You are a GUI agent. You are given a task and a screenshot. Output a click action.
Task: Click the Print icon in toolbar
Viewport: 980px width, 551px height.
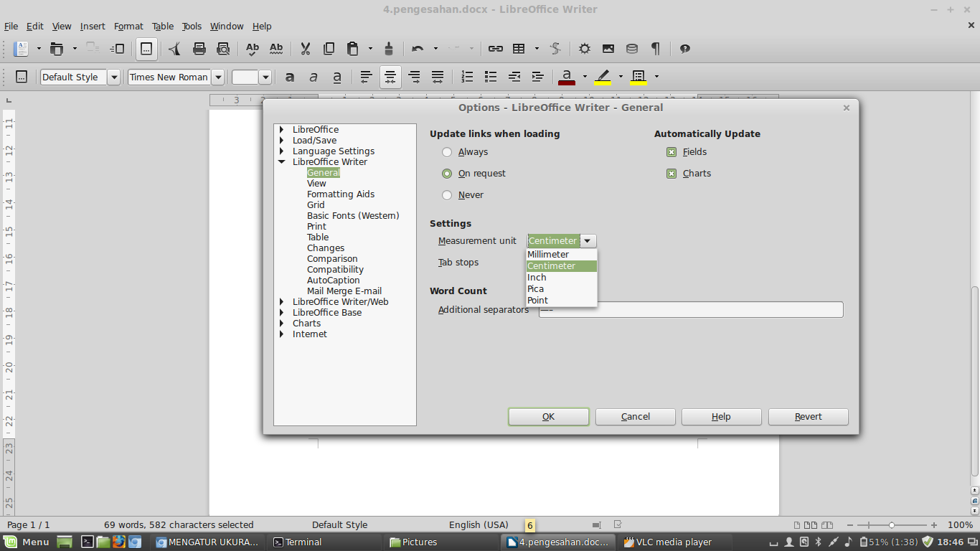[x=199, y=49]
